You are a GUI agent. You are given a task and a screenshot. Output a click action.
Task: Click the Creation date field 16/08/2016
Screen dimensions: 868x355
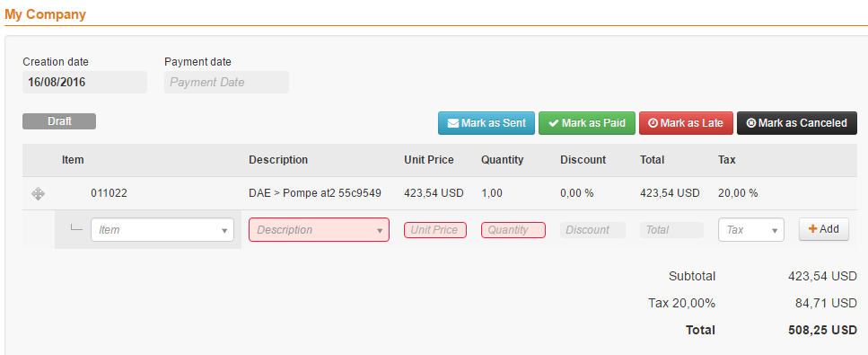[x=84, y=82]
